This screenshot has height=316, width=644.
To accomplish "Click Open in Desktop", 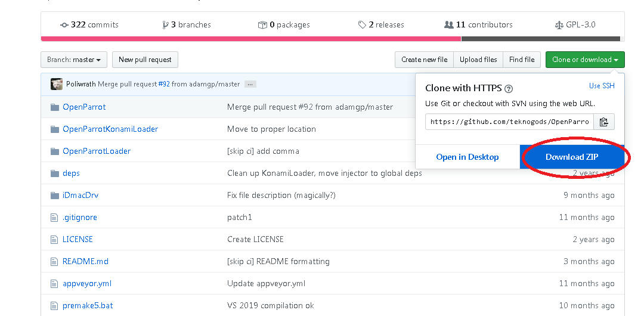I will [x=467, y=157].
